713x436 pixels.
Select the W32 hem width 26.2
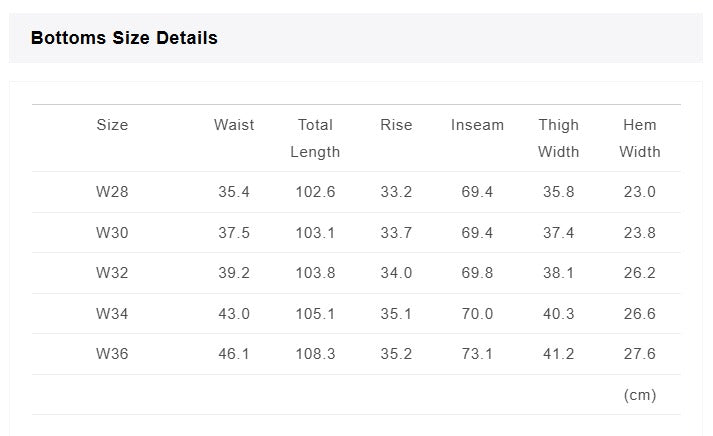(639, 273)
